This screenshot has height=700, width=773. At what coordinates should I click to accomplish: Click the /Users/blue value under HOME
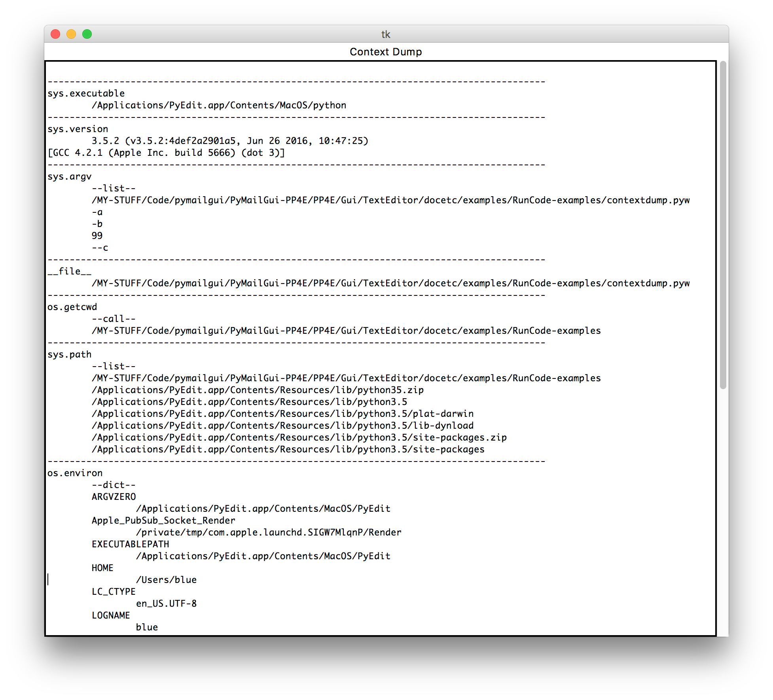(166, 579)
